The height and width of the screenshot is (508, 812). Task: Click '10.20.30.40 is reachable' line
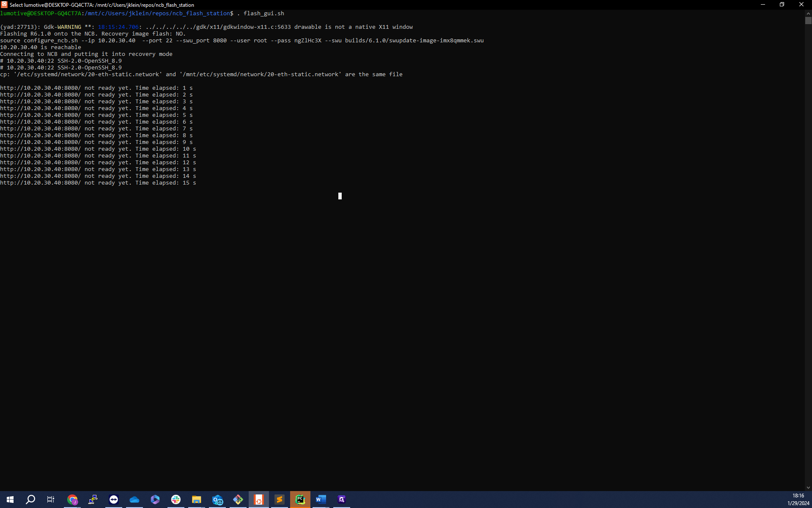[x=41, y=47]
